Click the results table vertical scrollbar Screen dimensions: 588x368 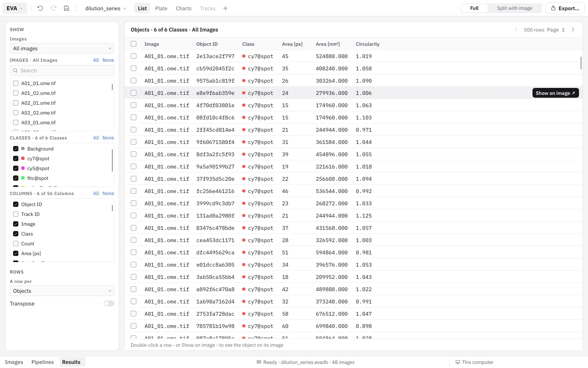[581, 63]
